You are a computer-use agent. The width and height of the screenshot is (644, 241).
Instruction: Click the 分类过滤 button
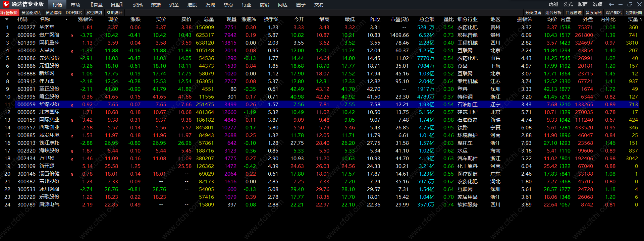[x=533, y=12]
